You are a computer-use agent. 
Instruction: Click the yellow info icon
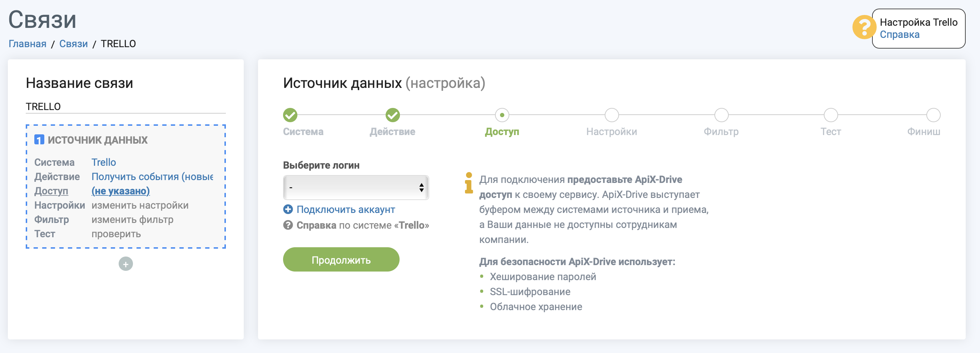[x=469, y=183]
